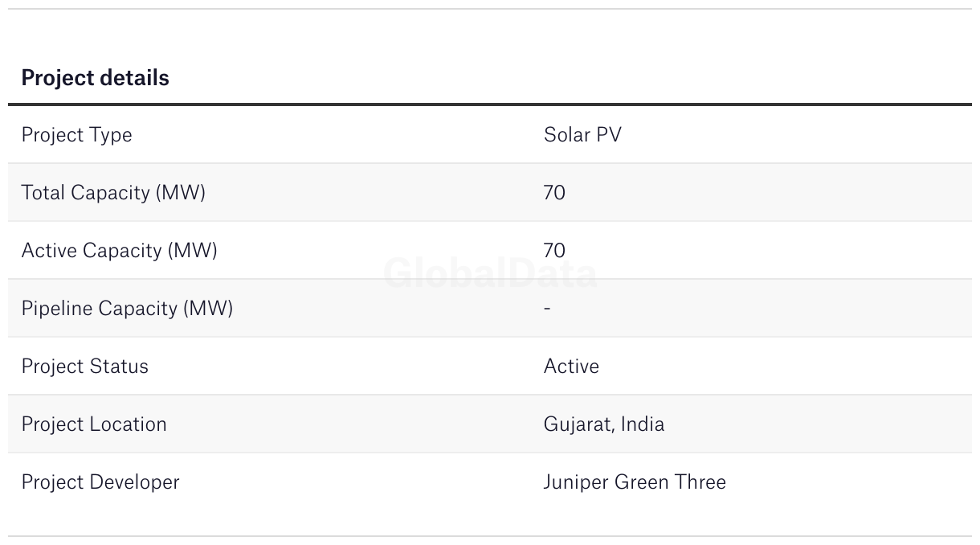Screen dimensions: 980x545
Task: Open the Juniper Green Three developer entry
Action: pyautogui.click(x=635, y=482)
